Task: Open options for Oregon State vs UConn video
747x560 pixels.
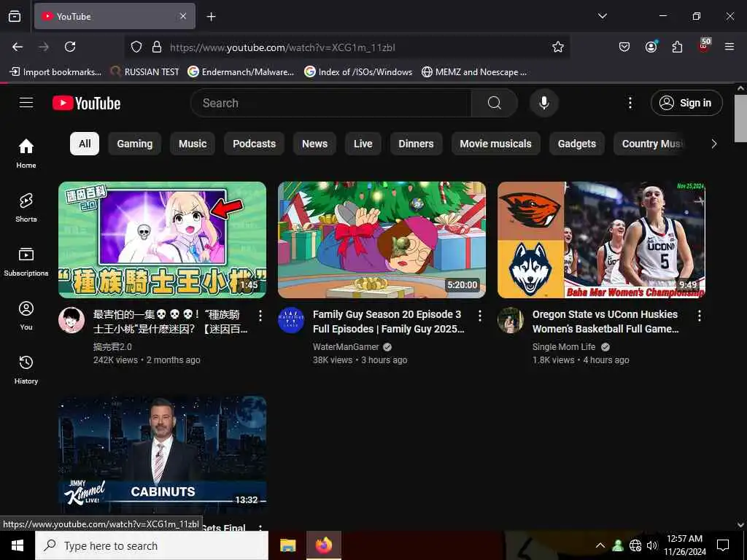Action: pos(700,315)
